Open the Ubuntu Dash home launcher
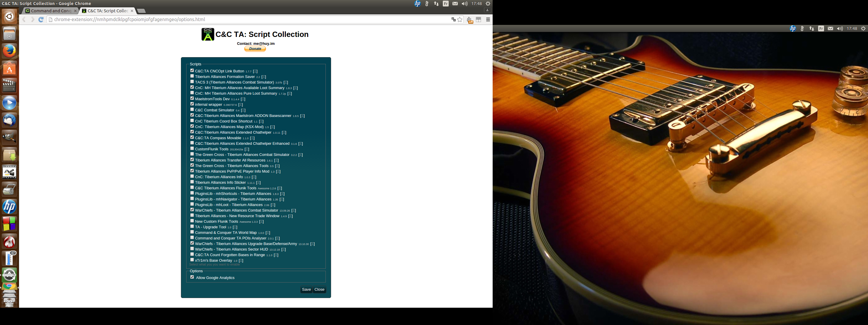This screenshot has width=868, height=325. (x=9, y=16)
